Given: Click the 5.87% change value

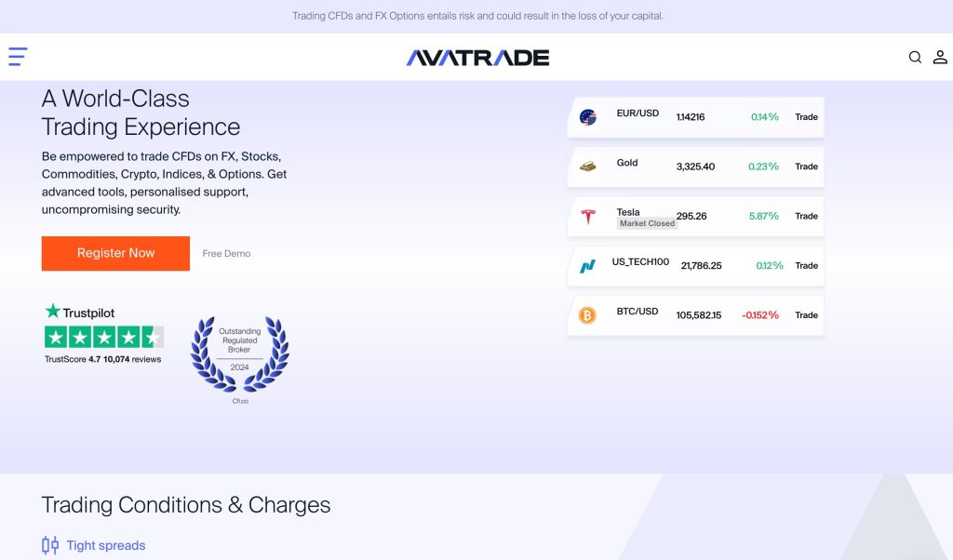Looking at the screenshot, I should [x=764, y=216].
